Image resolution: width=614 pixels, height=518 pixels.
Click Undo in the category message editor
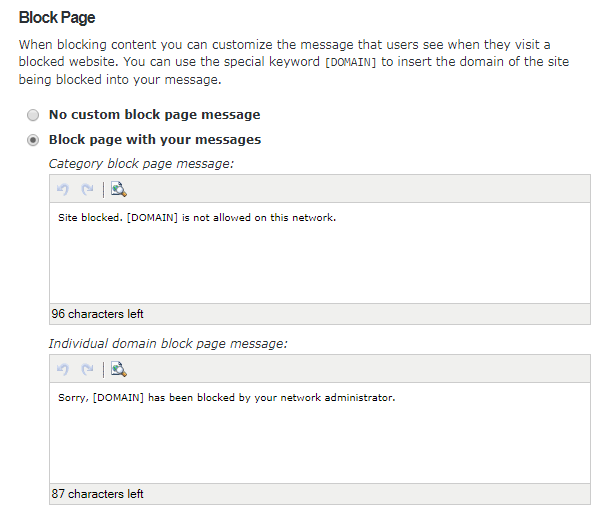[64, 190]
